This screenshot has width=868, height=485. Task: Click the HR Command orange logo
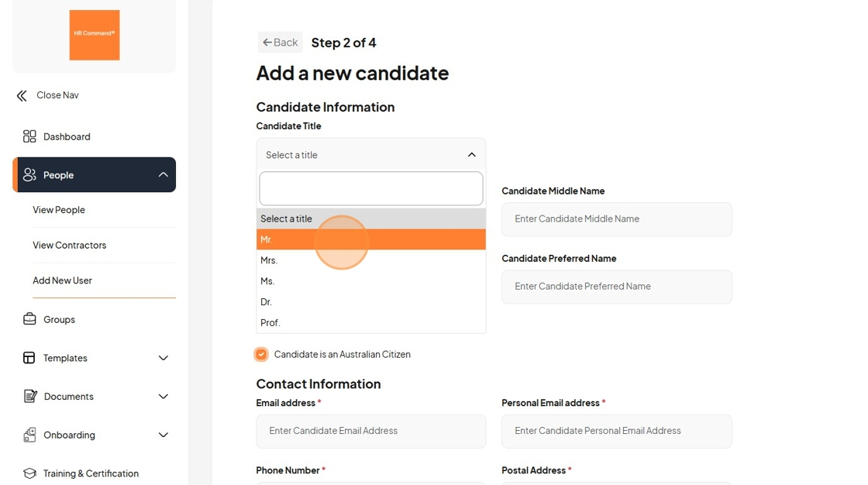click(x=94, y=35)
